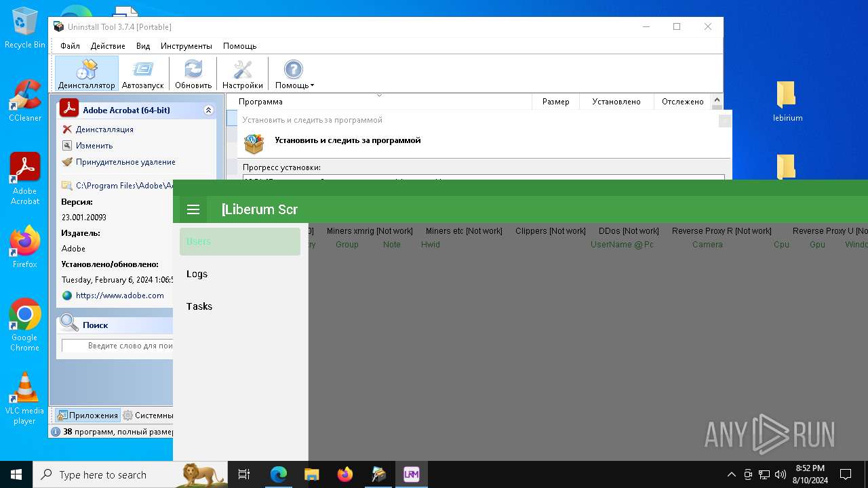Image resolution: width=868 pixels, height=488 pixels.
Task: Open the CCleaner desktop shortcut
Action: [25, 100]
